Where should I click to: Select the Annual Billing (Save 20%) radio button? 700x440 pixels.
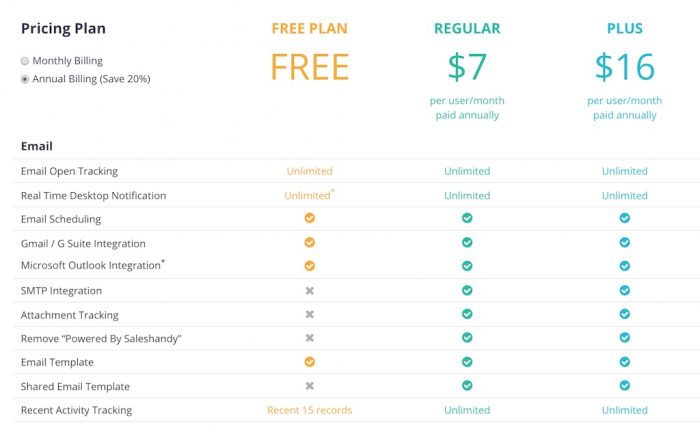pos(25,79)
